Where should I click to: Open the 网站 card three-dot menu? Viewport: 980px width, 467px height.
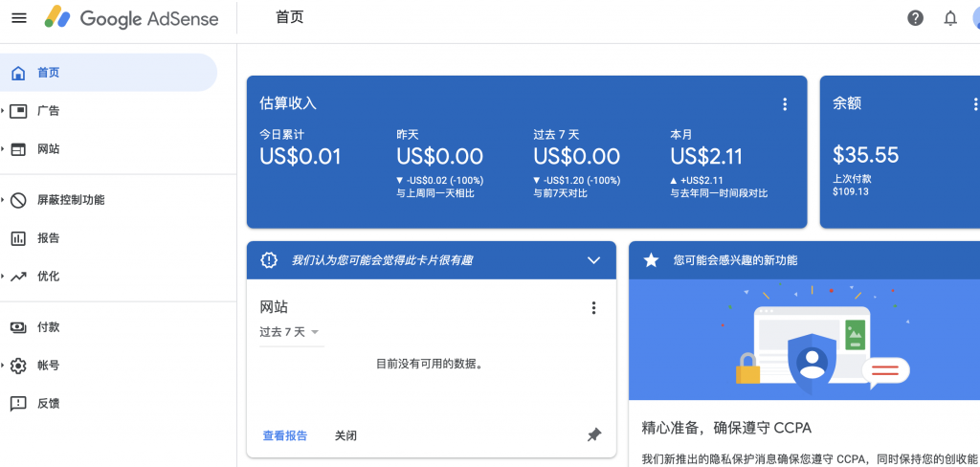point(593,308)
